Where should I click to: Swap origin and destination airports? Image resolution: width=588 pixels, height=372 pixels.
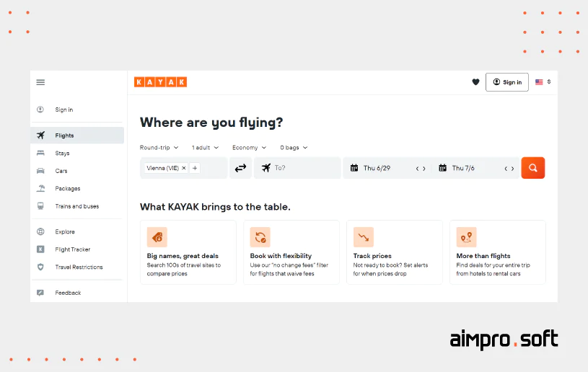pos(240,168)
